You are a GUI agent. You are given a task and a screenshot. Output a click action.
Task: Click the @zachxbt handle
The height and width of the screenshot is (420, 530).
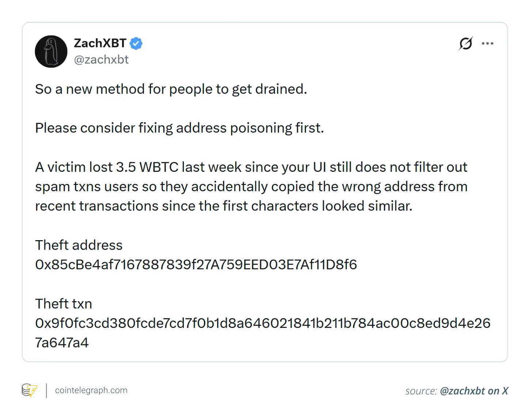click(x=101, y=59)
